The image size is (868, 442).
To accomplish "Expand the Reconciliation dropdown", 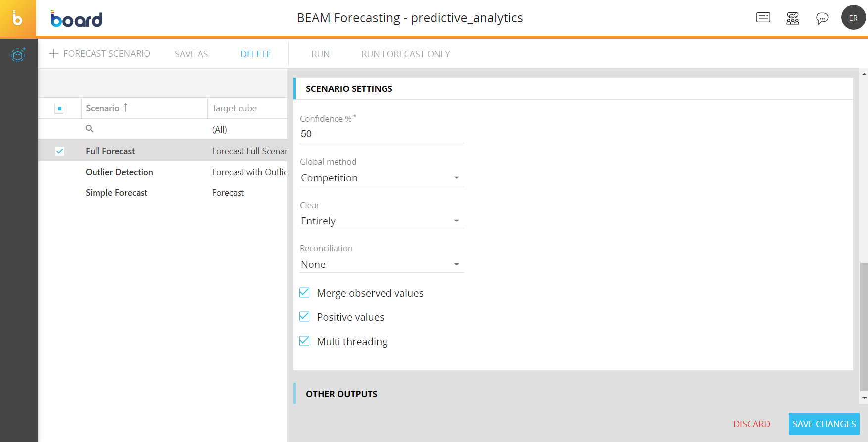I will 456,265.
